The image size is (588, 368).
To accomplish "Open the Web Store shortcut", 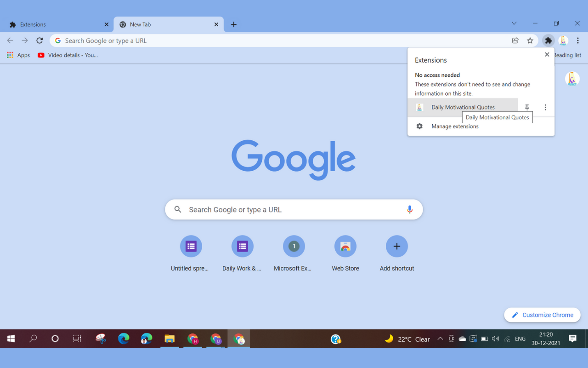I will tap(345, 254).
